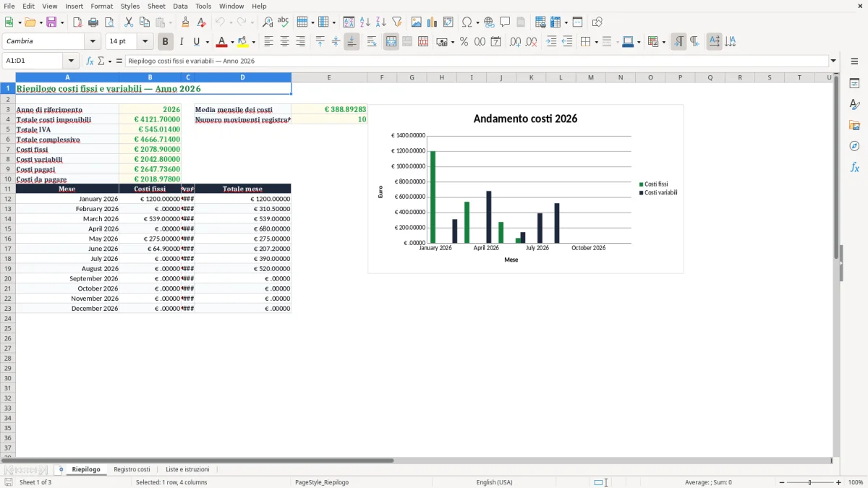Export directly as PDF
Image resolution: width=868 pixels, height=488 pixels.
coord(77,22)
